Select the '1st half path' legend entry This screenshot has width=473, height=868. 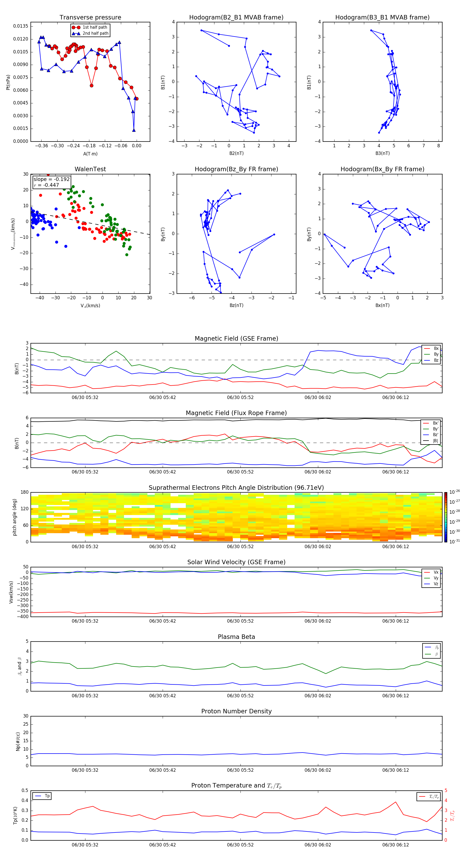tap(90, 27)
